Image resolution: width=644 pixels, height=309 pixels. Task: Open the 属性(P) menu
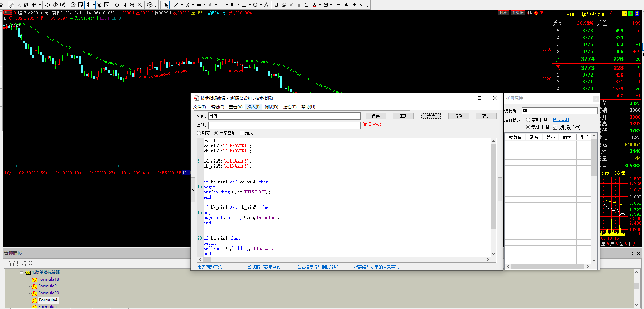point(290,107)
